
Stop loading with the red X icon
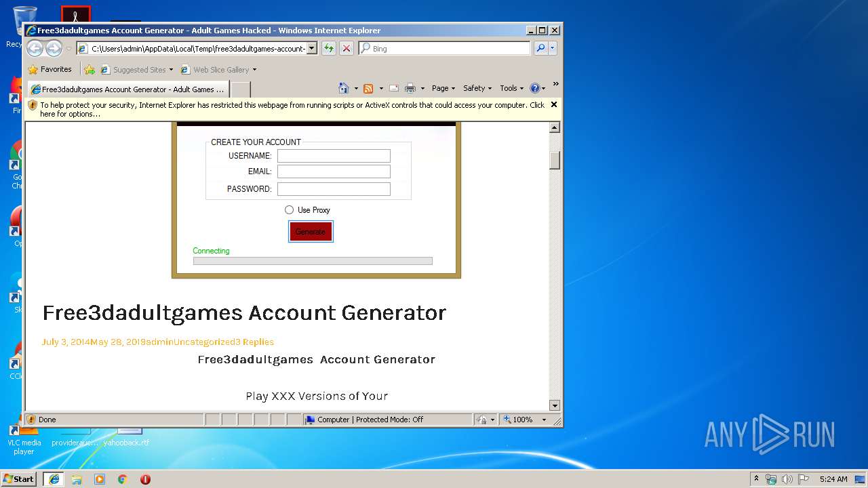[347, 49]
